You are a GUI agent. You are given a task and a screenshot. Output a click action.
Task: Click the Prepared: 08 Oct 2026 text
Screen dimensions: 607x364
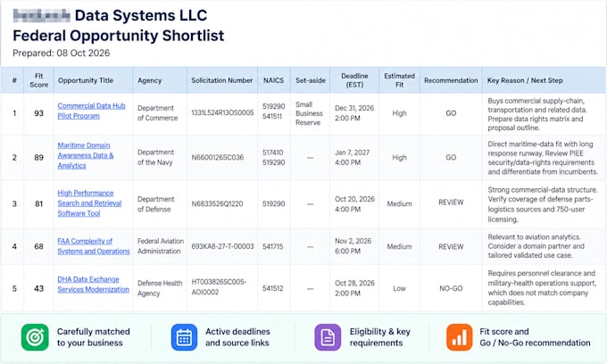click(62, 53)
